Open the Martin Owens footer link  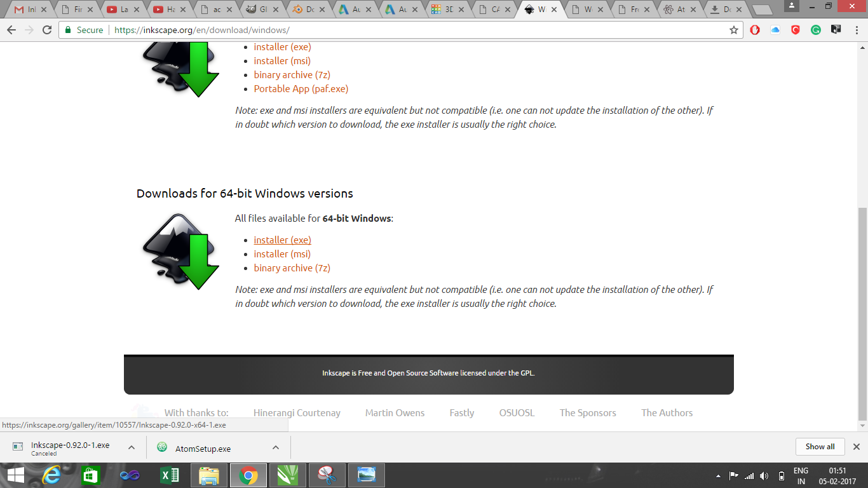pos(395,413)
